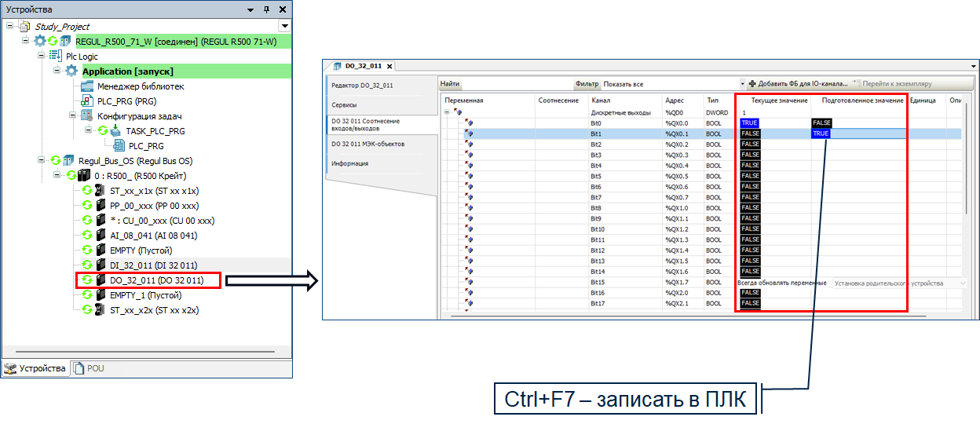Toggle prepared value TRUE for Bit1

[821, 133]
